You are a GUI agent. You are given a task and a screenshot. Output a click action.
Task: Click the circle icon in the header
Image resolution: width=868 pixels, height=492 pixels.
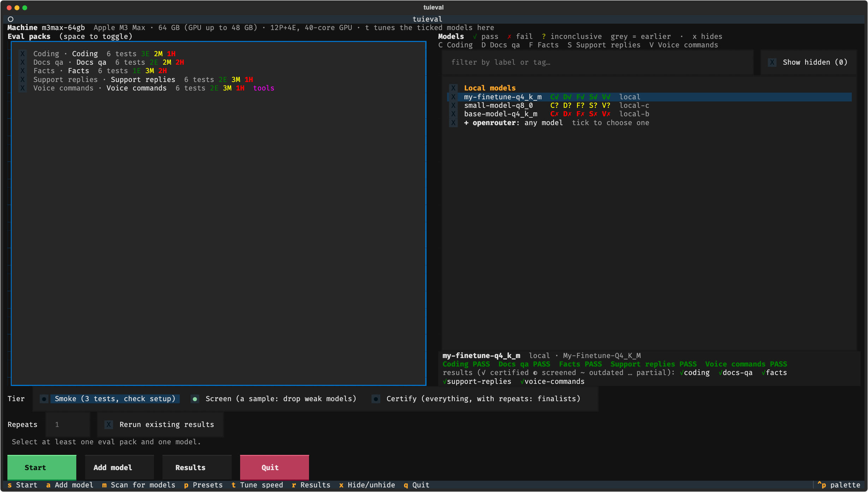11,19
